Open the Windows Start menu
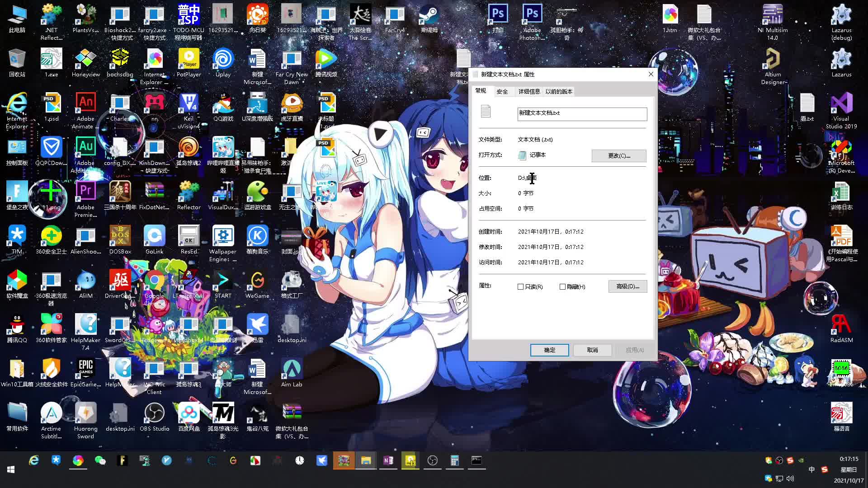The width and height of the screenshot is (868, 488). pos(11,469)
